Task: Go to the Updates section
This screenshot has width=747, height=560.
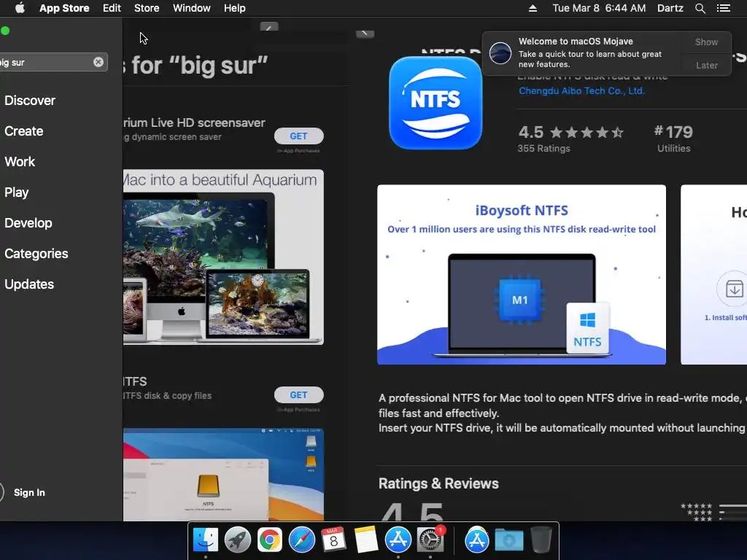Action: coord(29,284)
